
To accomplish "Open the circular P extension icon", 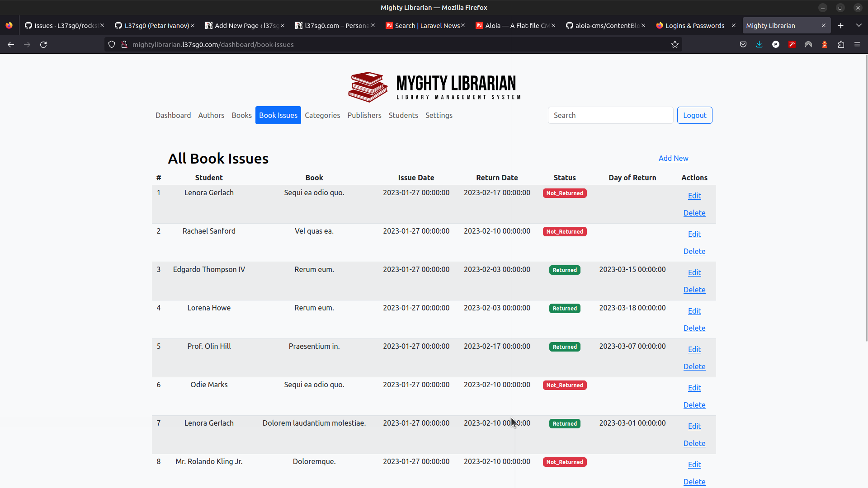I will tap(776, 44).
